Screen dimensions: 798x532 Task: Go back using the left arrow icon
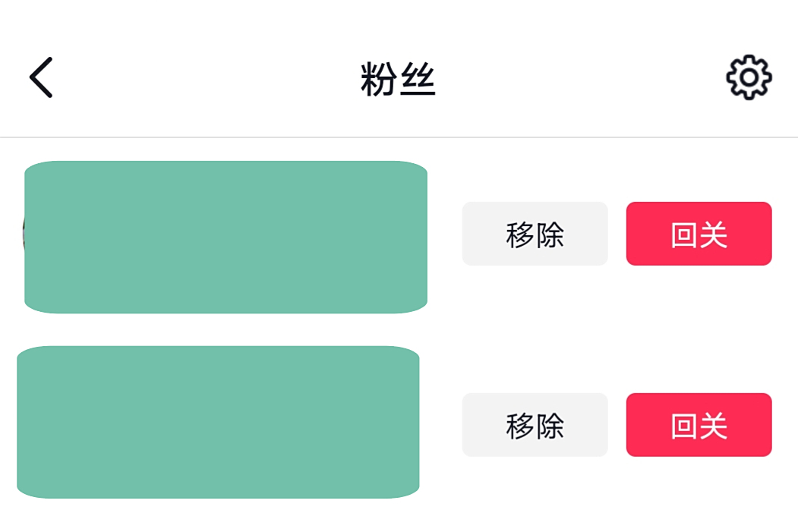pos(41,77)
